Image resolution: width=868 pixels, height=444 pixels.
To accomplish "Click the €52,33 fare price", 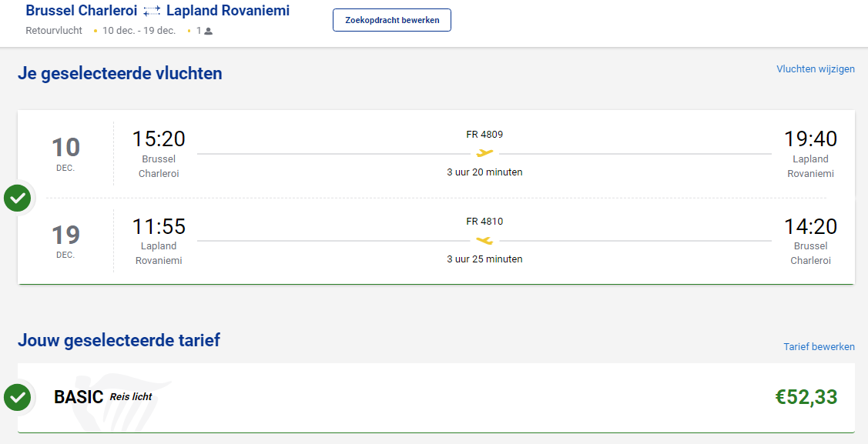I will tap(806, 397).
